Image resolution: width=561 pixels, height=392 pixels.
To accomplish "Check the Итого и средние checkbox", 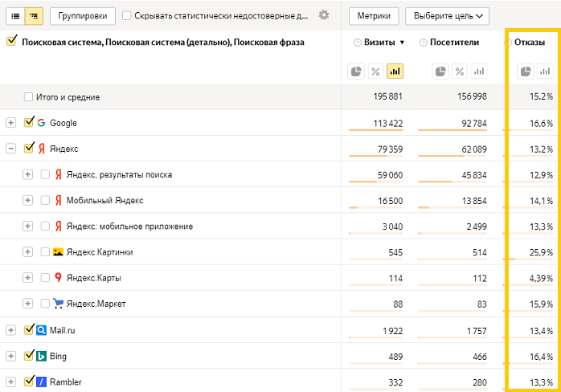I will [x=28, y=97].
